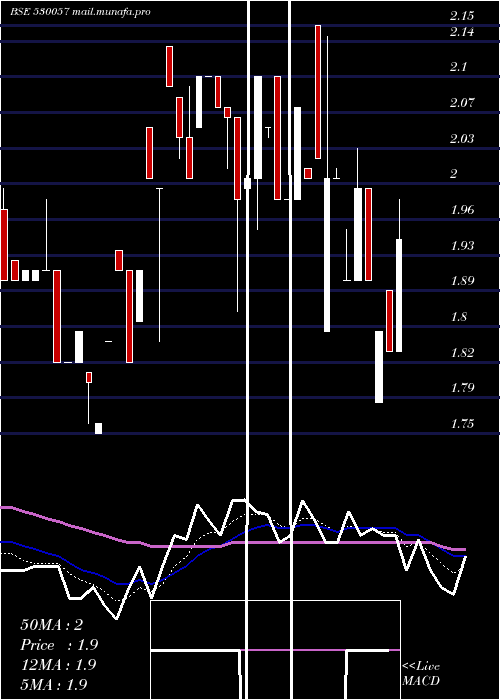Click the 1.82 price axis label

[x=462, y=352]
